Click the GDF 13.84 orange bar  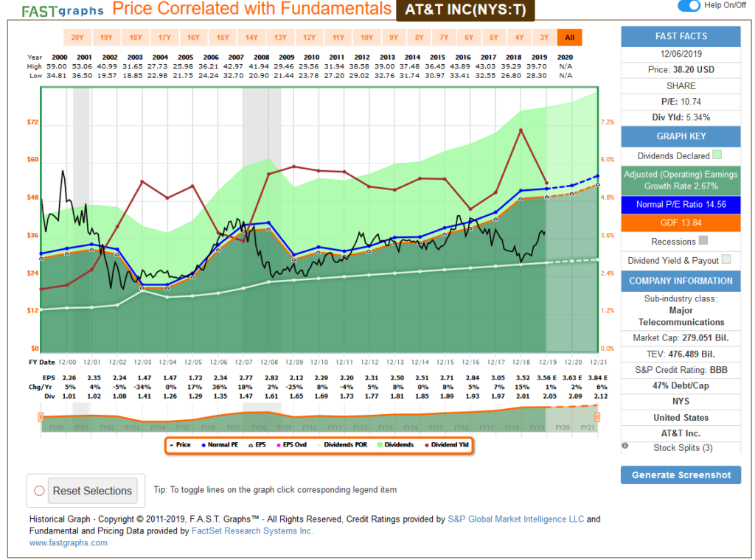click(x=681, y=223)
